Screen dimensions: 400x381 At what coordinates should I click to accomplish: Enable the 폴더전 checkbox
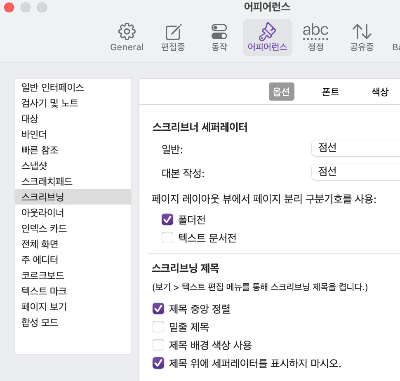(x=167, y=219)
